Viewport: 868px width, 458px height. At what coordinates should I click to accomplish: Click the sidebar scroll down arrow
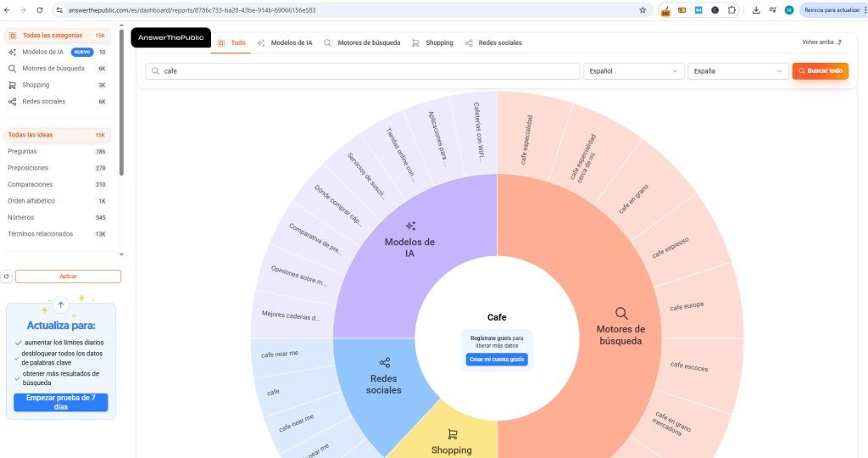pyautogui.click(x=121, y=254)
